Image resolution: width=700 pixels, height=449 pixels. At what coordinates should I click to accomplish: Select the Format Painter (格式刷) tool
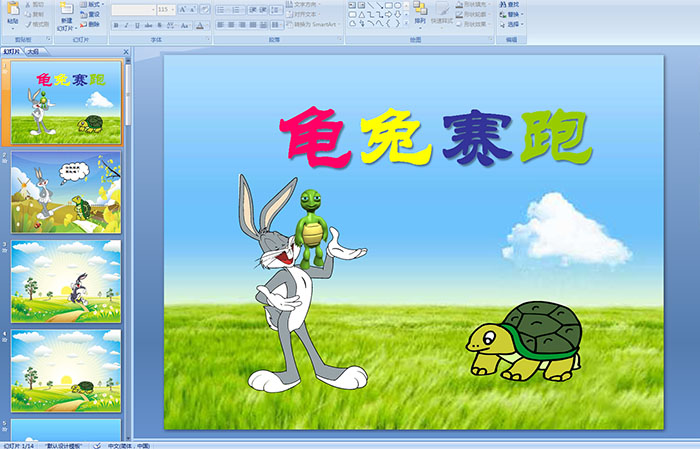[x=37, y=25]
